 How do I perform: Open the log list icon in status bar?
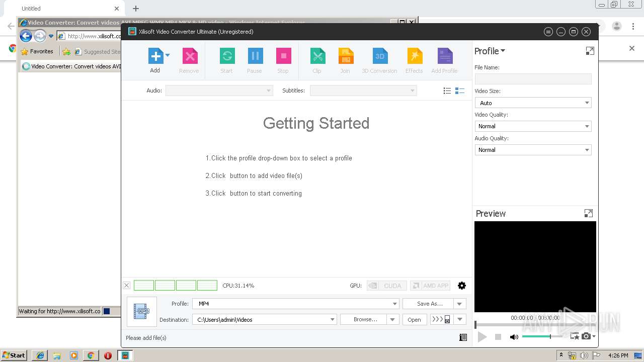(x=463, y=337)
